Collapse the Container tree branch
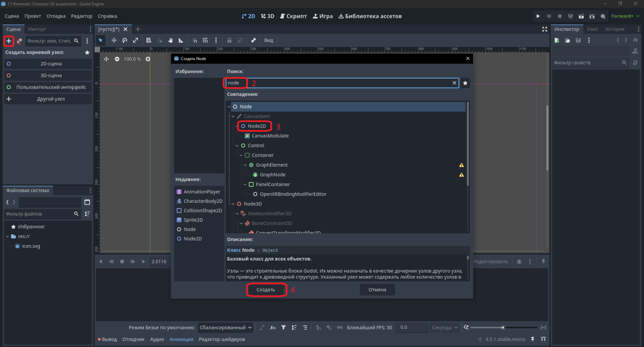This screenshot has height=347, width=644. coord(241,155)
